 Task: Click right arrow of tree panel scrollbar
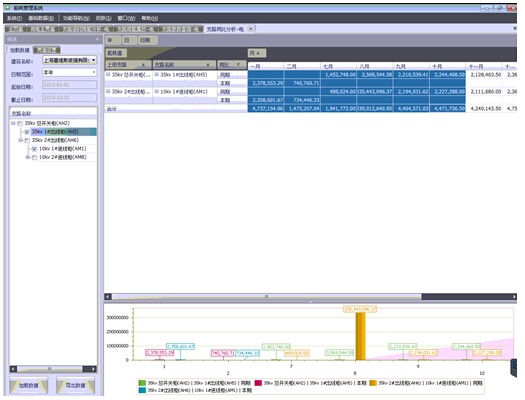coord(93,369)
